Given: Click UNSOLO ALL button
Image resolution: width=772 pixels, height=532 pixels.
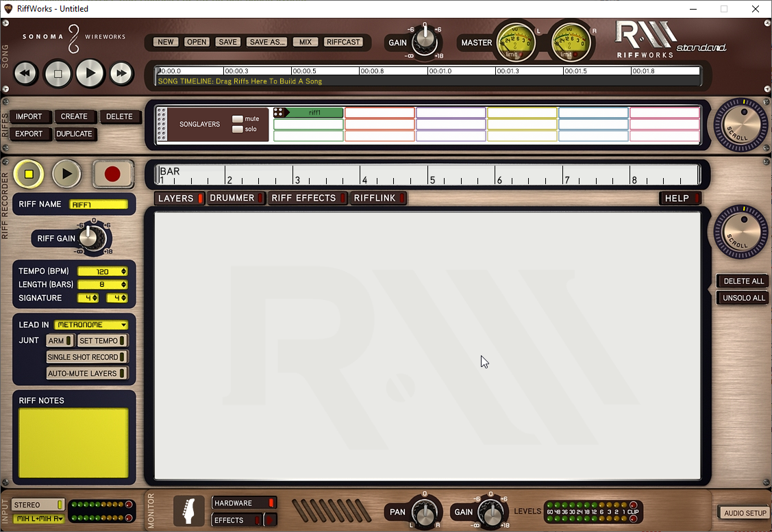Looking at the screenshot, I should pos(743,298).
